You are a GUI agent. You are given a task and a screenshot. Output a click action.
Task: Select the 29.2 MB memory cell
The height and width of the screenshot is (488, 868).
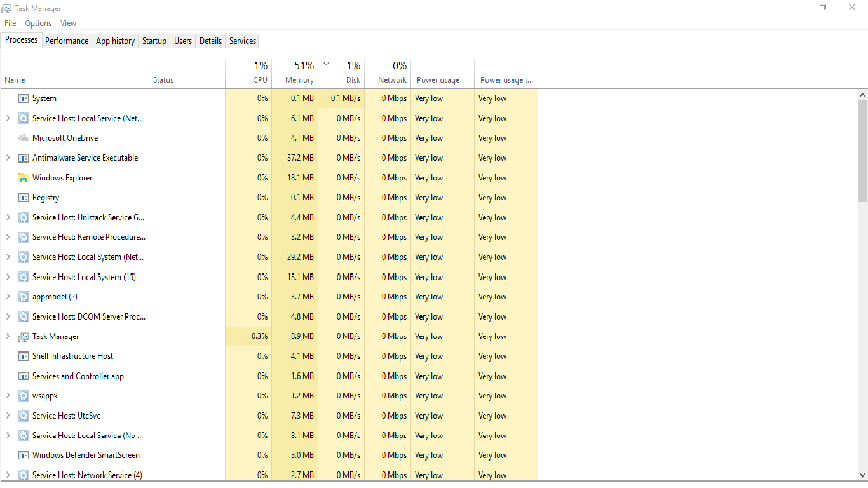click(x=295, y=257)
